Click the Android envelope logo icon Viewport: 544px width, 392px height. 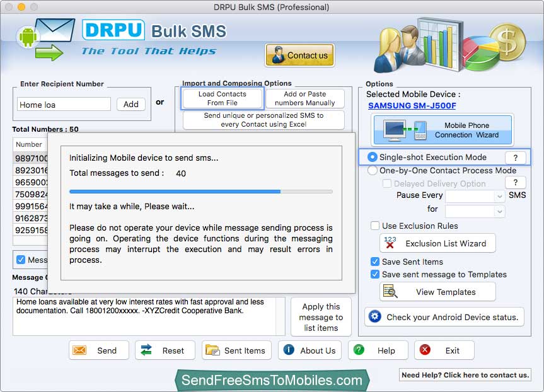45,39
